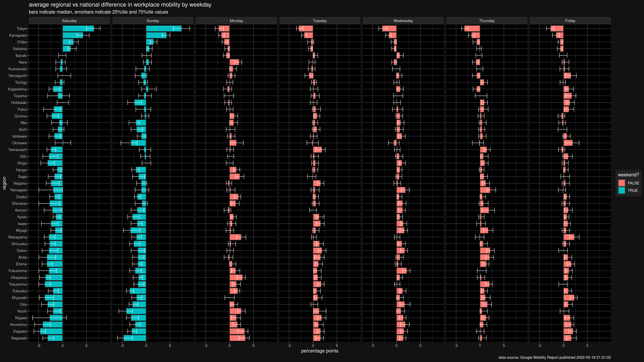The height and width of the screenshot is (362, 644).
Task: Click the 'weekend?' legend title
Action: (x=628, y=175)
